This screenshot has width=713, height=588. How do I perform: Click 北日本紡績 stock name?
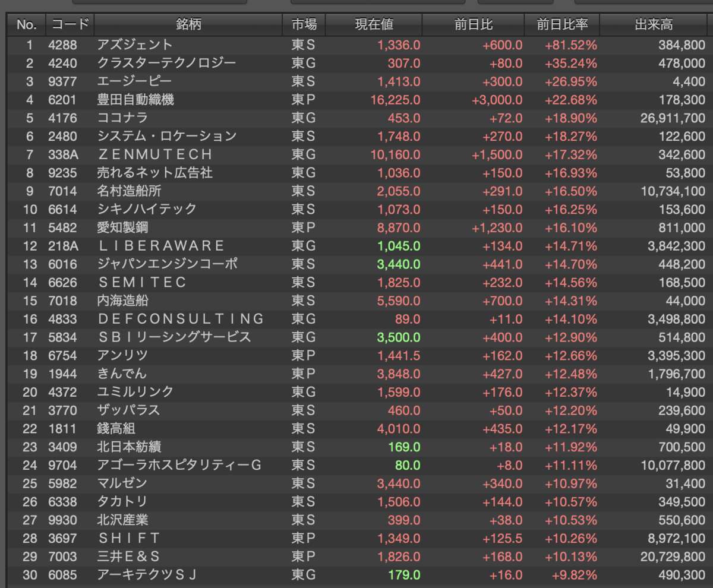point(130,447)
